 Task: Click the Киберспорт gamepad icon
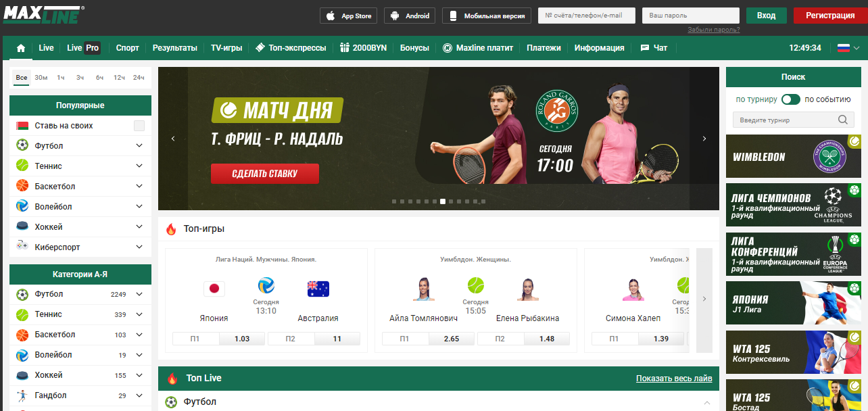pyautogui.click(x=22, y=247)
